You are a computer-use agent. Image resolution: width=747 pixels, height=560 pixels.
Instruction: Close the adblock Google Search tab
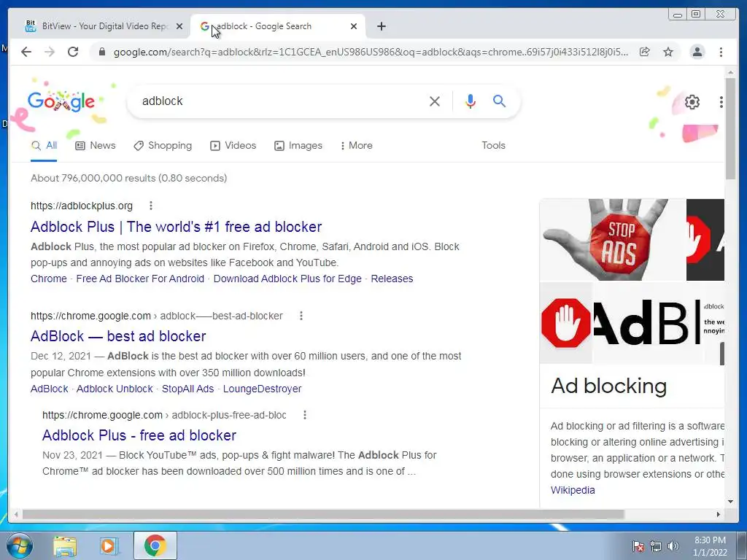point(354,26)
